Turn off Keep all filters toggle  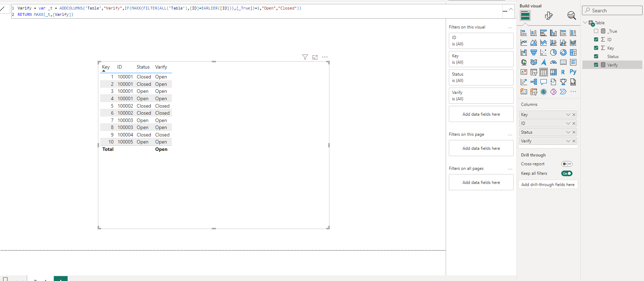[x=567, y=173]
